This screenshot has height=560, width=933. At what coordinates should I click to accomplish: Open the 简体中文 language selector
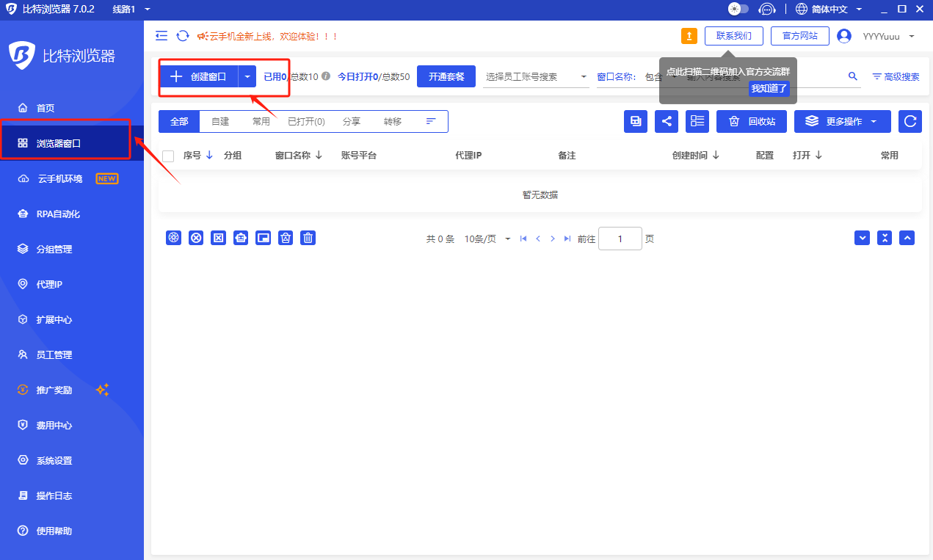828,10
